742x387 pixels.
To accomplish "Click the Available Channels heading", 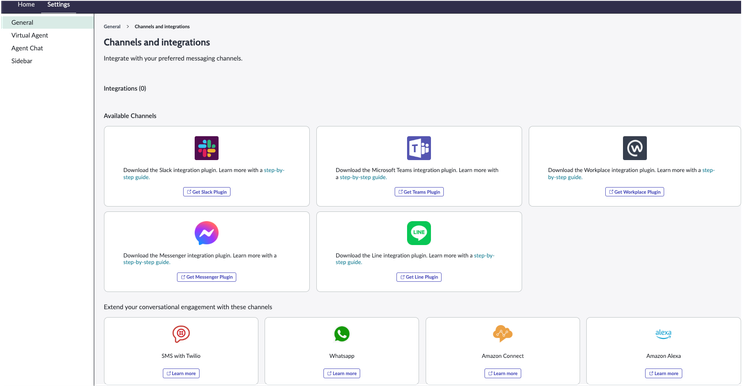I will coord(130,116).
